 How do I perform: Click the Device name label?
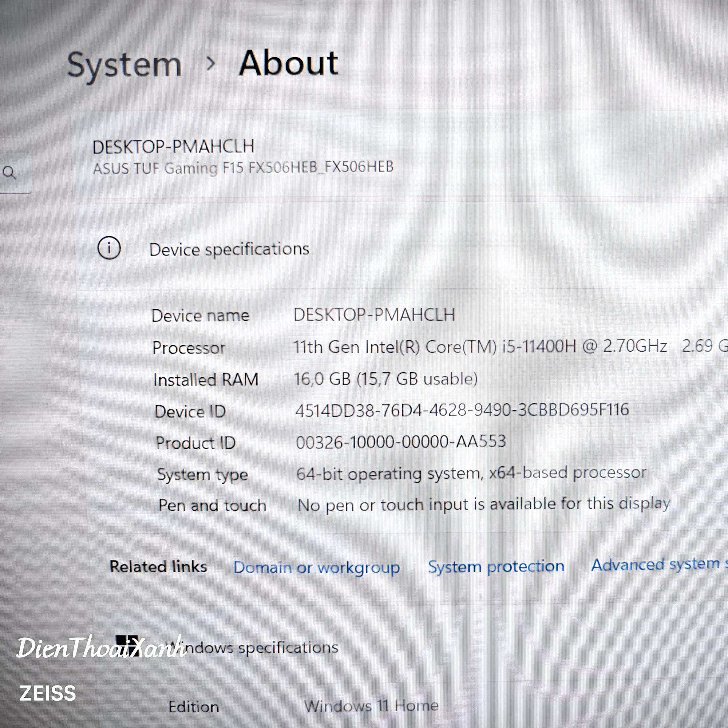[x=200, y=315]
